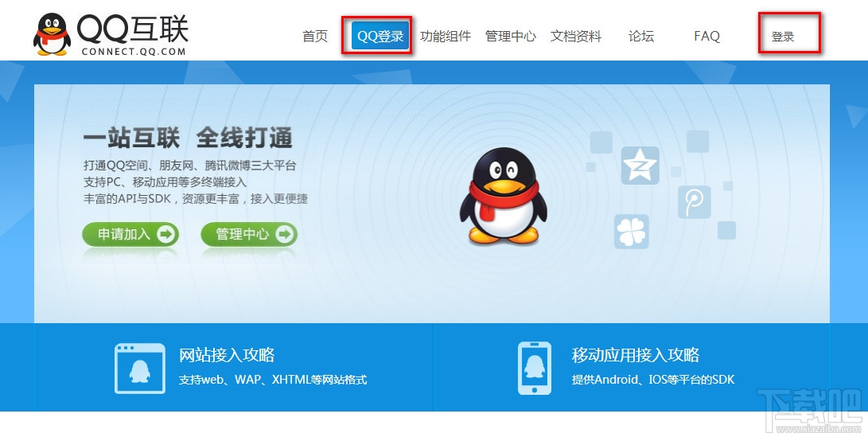Click the line 打通QQ空间、朋友网、腾讯微博三大平台

pos(190,166)
